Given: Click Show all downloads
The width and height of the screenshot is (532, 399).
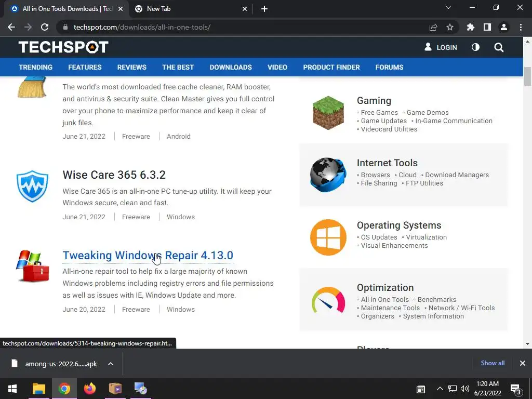Looking at the screenshot, I should tap(493, 363).
